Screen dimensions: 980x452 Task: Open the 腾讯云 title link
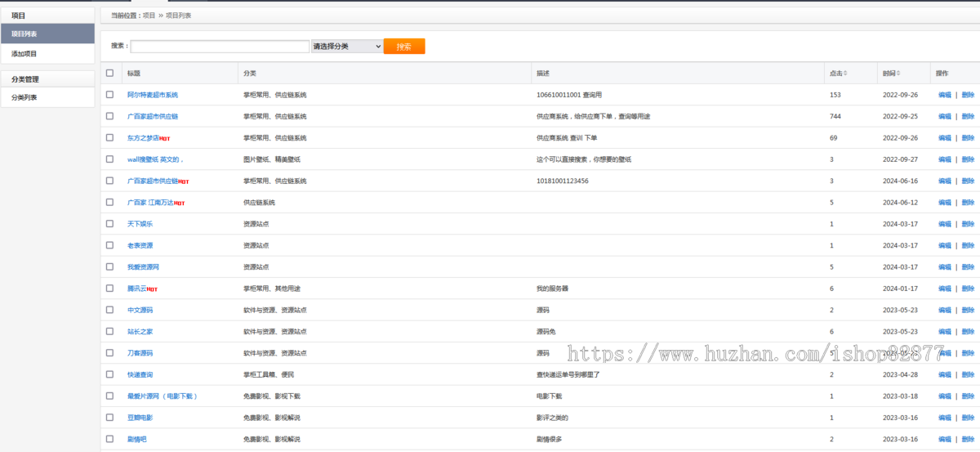137,289
